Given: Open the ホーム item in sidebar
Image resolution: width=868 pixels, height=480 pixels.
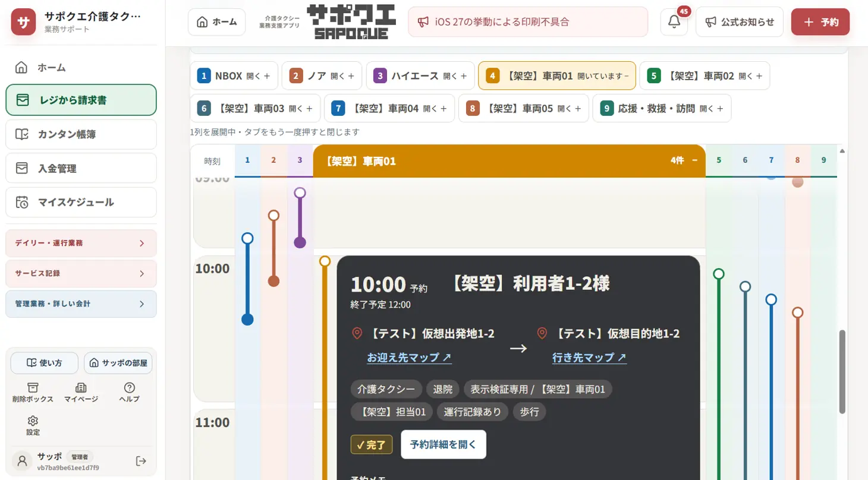Looking at the screenshot, I should tap(81, 67).
